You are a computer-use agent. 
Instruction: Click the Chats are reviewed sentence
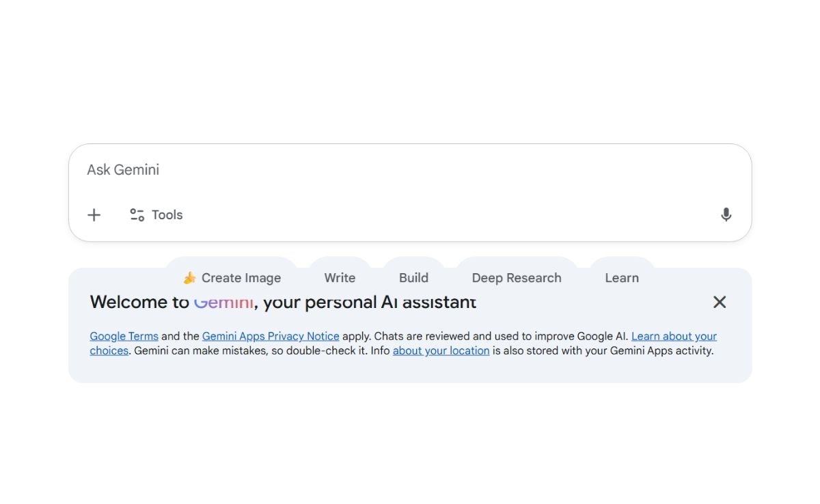[501, 336]
